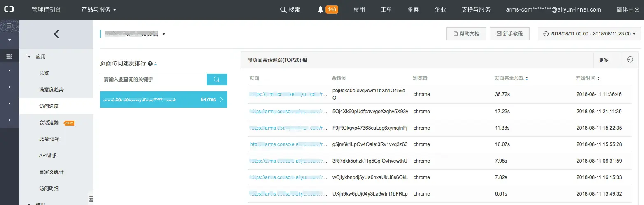Click help question mark next to 页面访问速度排行
This screenshot has height=205, width=644.
click(150, 64)
